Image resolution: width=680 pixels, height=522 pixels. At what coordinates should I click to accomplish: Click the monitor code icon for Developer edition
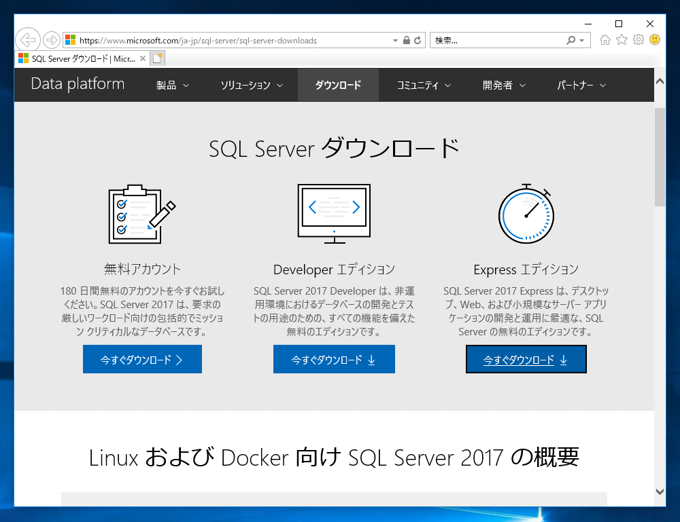(x=334, y=214)
